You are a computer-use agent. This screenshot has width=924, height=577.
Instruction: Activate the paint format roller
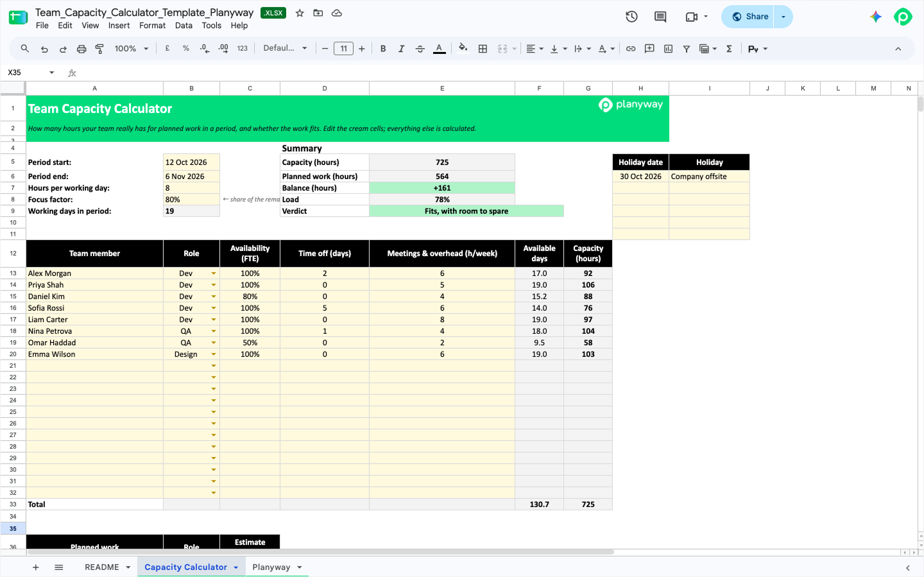point(99,49)
